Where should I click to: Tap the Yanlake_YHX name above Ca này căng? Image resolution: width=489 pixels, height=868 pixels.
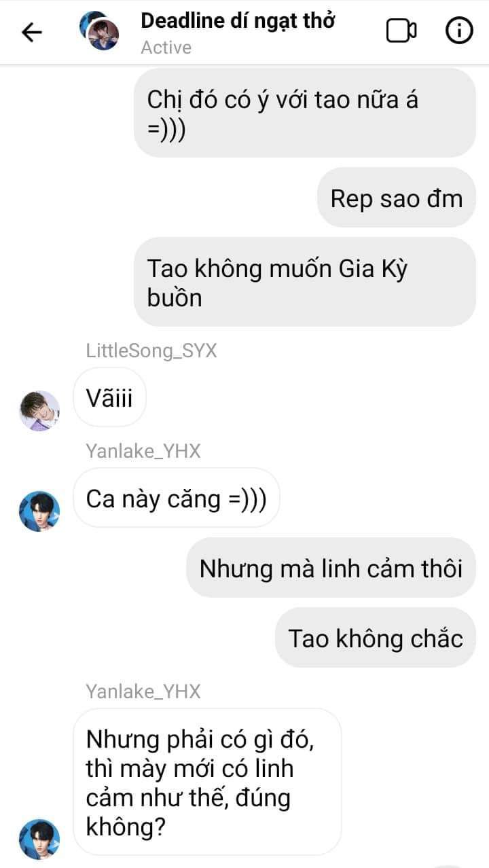pyautogui.click(x=143, y=451)
